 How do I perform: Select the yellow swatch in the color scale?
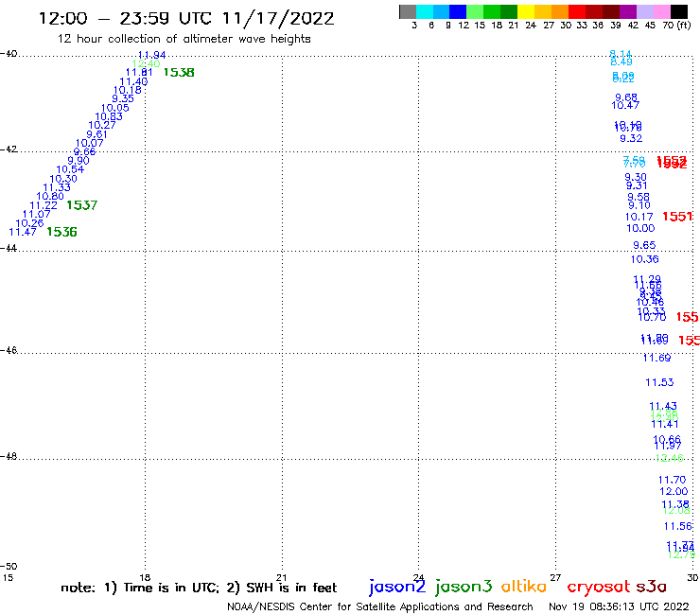[526, 11]
